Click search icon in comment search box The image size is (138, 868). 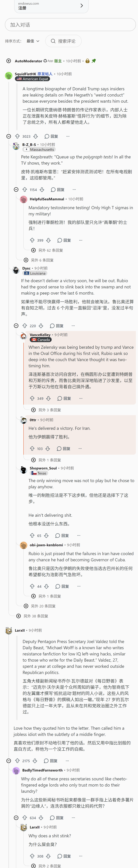53,41
